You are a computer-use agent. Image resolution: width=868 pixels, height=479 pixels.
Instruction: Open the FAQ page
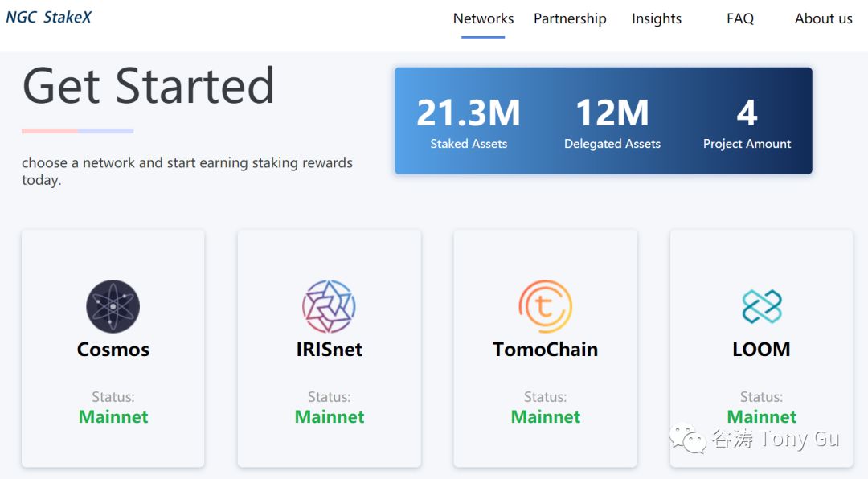click(x=740, y=18)
